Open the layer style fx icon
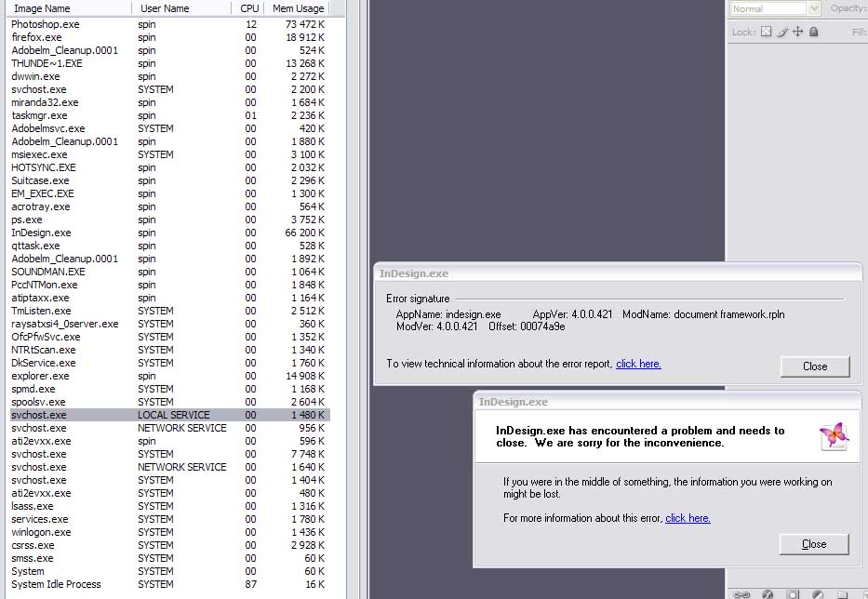Viewport: 868px width, 599px height. (x=768, y=594)
